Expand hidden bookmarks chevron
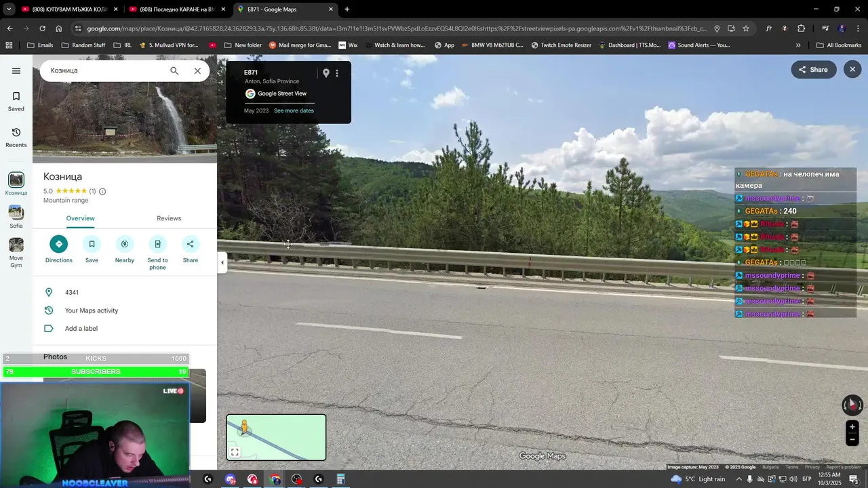 (798, 45)
